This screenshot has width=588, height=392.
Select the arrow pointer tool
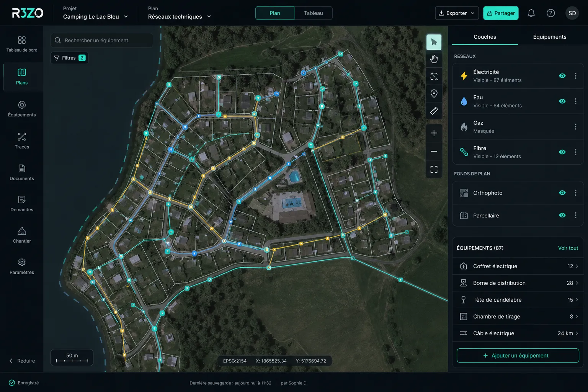(434, 42)
